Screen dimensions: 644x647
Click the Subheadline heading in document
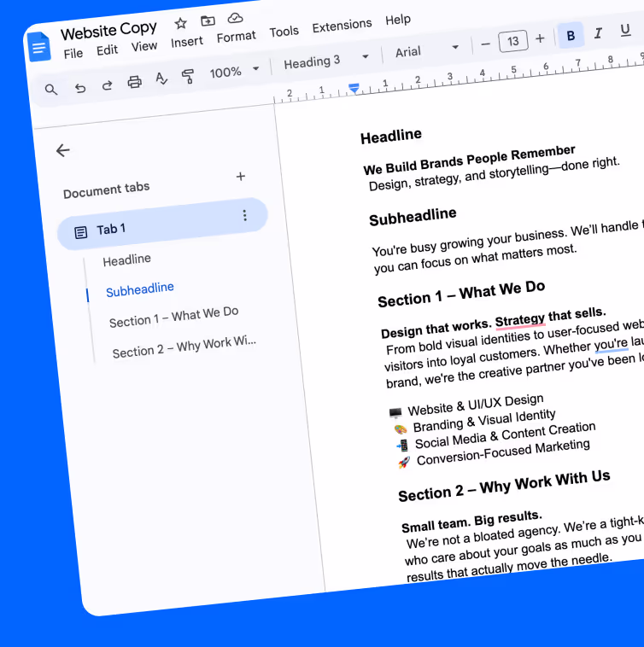click(413, 217)
